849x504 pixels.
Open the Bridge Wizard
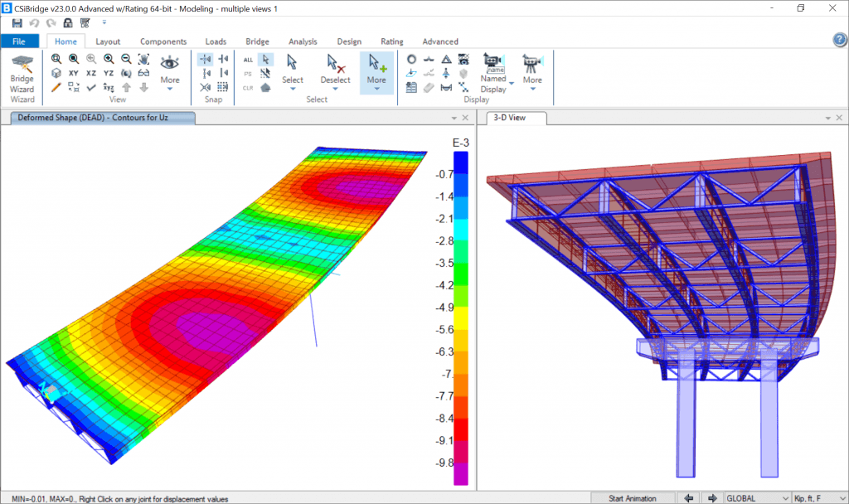pos(22,75)
